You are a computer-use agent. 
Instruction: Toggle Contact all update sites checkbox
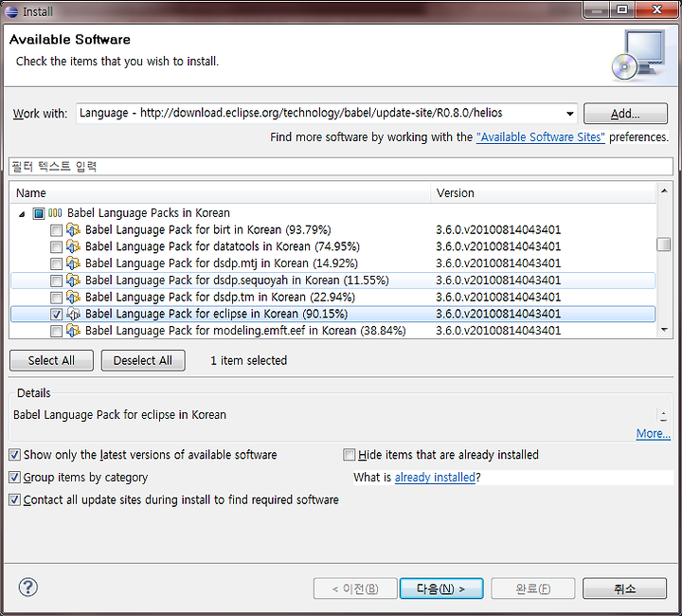[x=14, y=499]
